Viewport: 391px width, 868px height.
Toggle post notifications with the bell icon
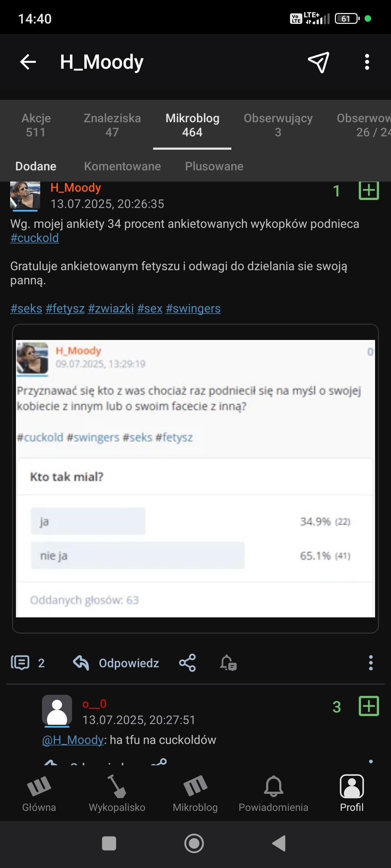pos(228,663)
